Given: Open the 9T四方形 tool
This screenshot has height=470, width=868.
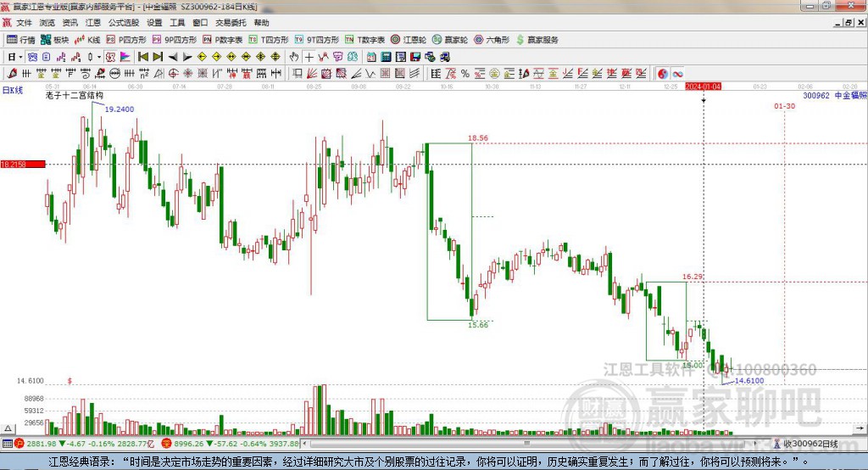Looking at the screenshot, I should 317,40.
